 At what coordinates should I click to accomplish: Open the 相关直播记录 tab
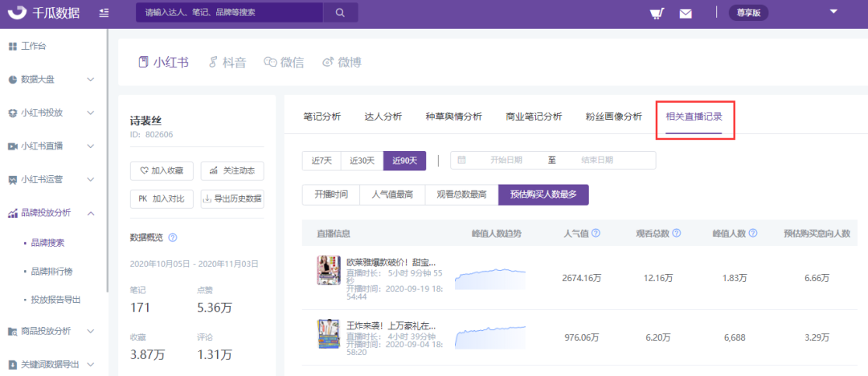(x=694, y=116)
